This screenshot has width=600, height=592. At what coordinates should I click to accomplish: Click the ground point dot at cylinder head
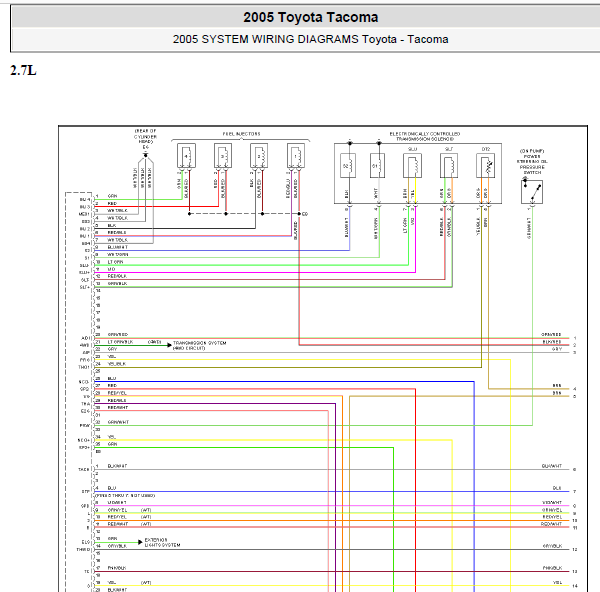pyautogui.click(x=145, y=155)
